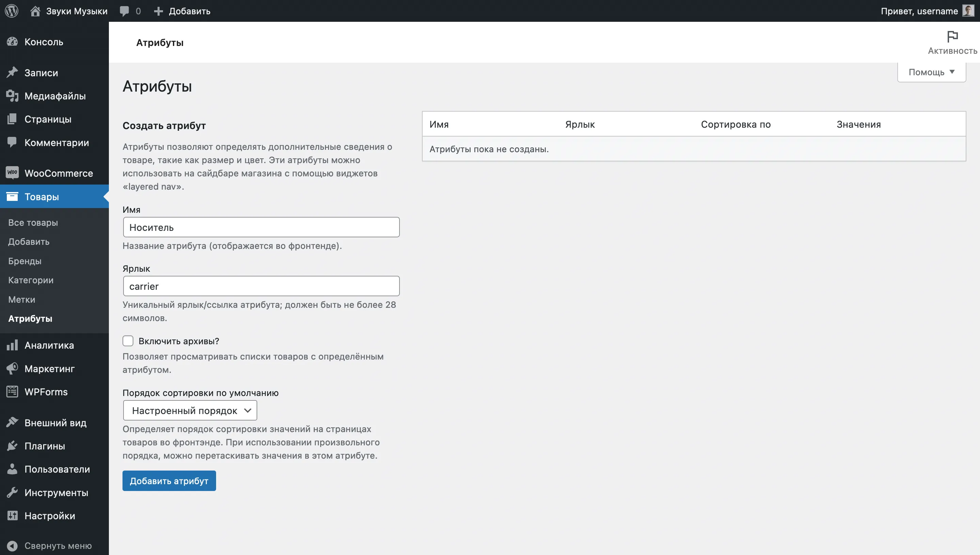Open the Бренды submenu item
This screenshot has width=980, height=555.
coord(25,261)
